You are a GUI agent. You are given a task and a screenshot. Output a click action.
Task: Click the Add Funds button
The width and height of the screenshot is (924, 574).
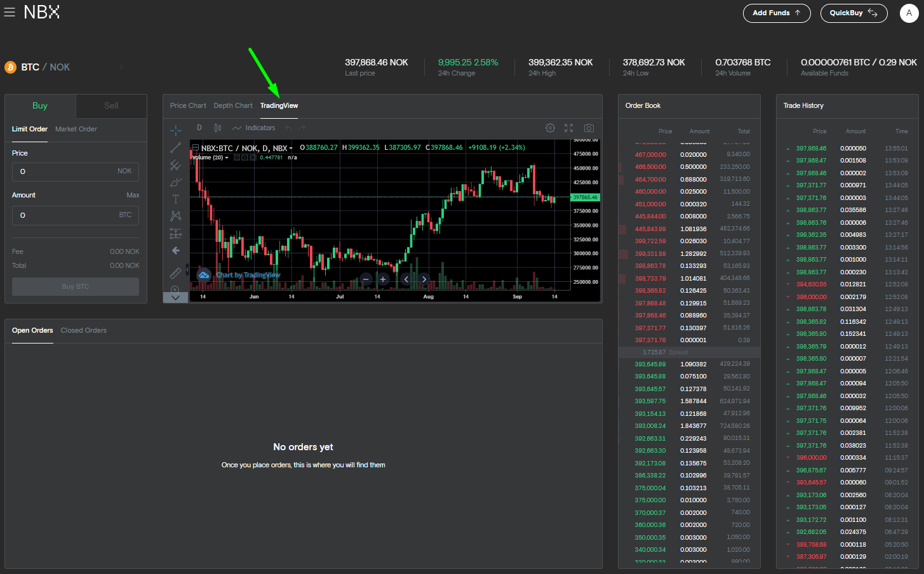point(777,13)
